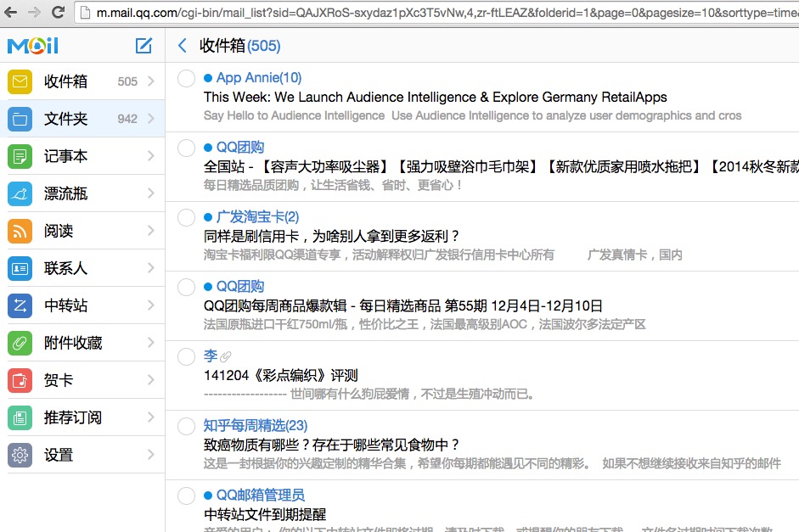Screen dimensions: 799x532
Task: Expand the 收件箱 row chevron
Action: 151,81
